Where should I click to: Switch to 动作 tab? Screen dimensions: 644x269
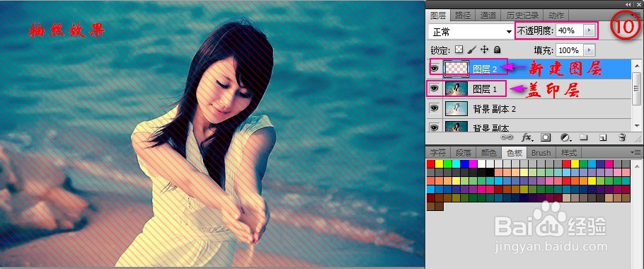(556, 16)
